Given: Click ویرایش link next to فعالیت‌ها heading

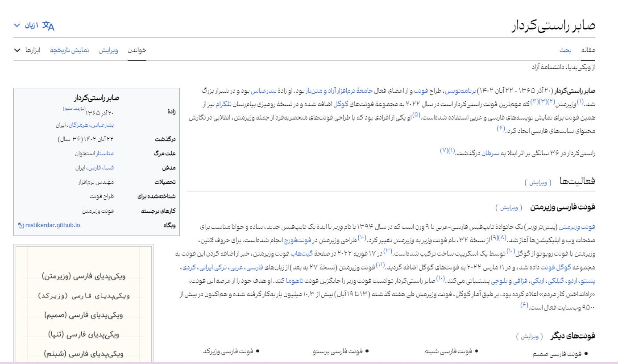Looking at the screenshot, I should pos(538,182).
